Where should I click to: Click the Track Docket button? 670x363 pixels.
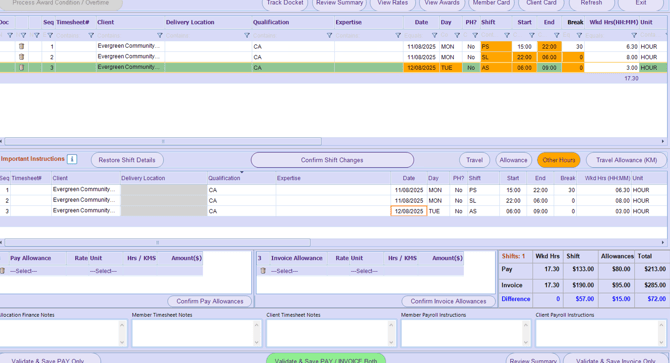(285, 3)
